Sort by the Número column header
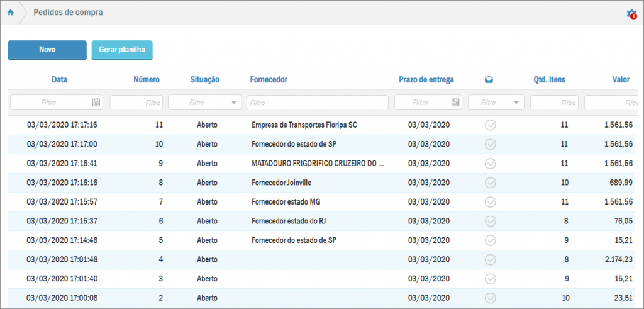644x309 pixels. pyautogui.click(x=147, y=80)
